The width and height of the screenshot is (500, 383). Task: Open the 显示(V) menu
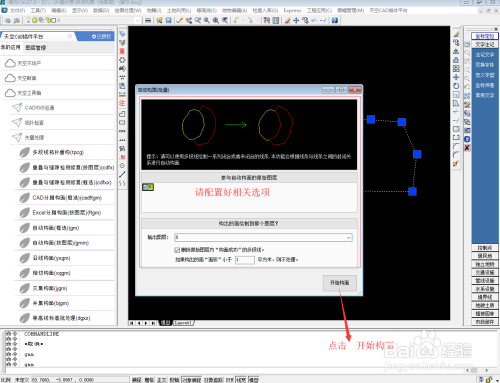click(80, 11)
